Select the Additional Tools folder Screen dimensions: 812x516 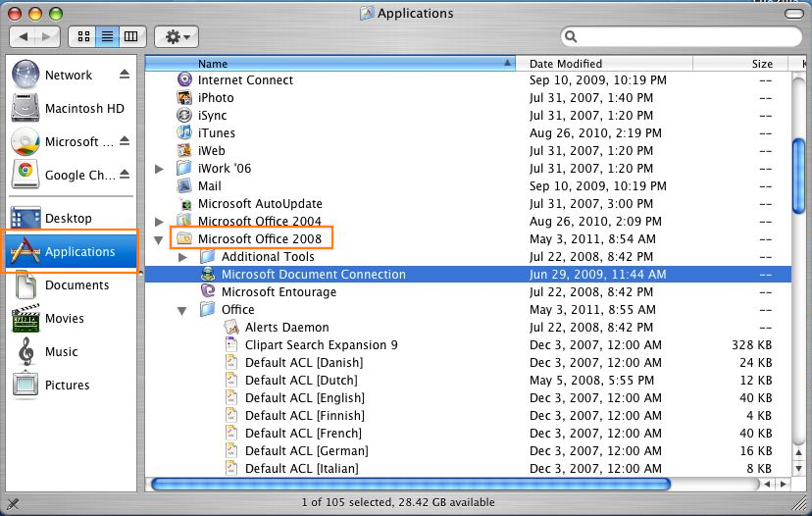point(257,256)
